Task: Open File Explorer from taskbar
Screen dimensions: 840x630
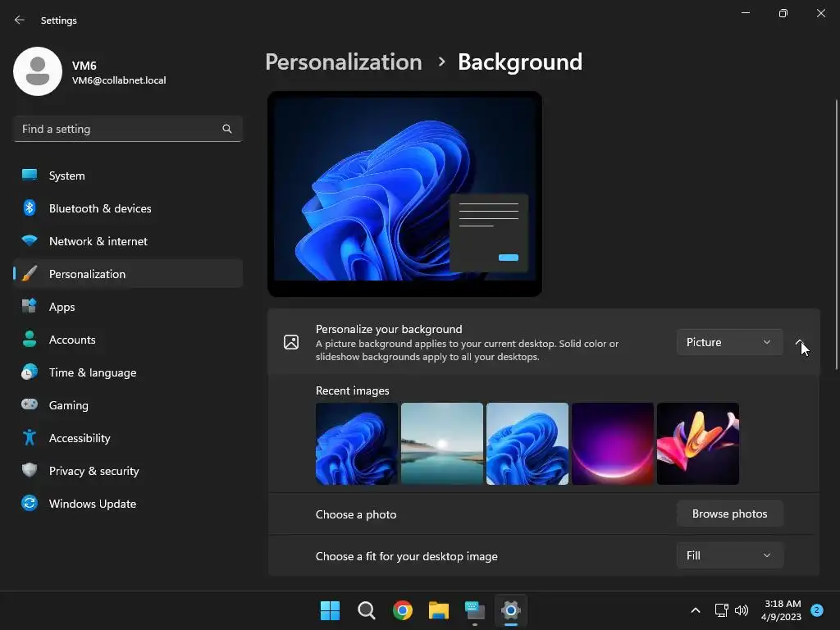Action: tap(439, 610)
